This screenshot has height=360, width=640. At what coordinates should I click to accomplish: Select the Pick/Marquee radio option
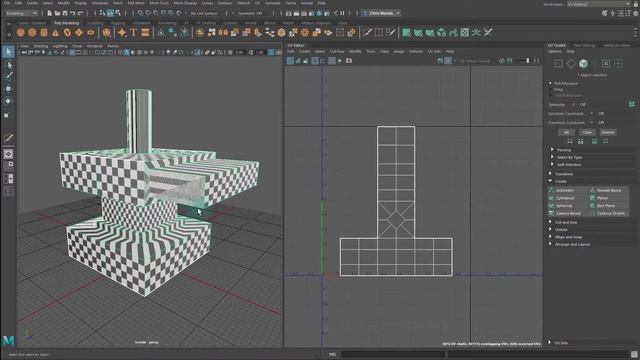pyautogui.click(x=551, y=83)
